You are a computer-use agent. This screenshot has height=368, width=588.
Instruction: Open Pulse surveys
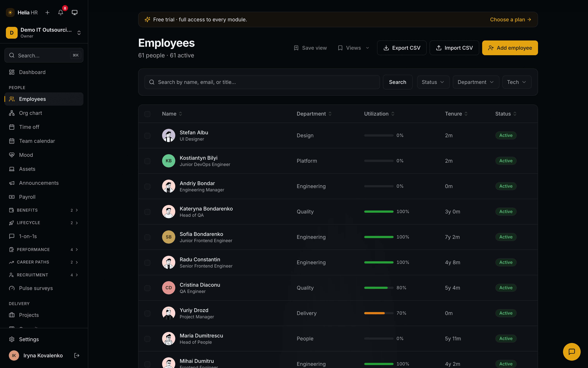pyautogui.click(x=44, y=288)
